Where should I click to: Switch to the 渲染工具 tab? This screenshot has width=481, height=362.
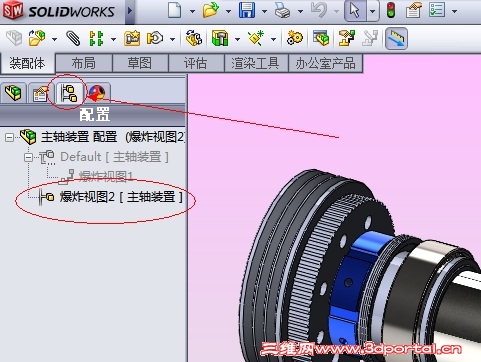[255, 63]
